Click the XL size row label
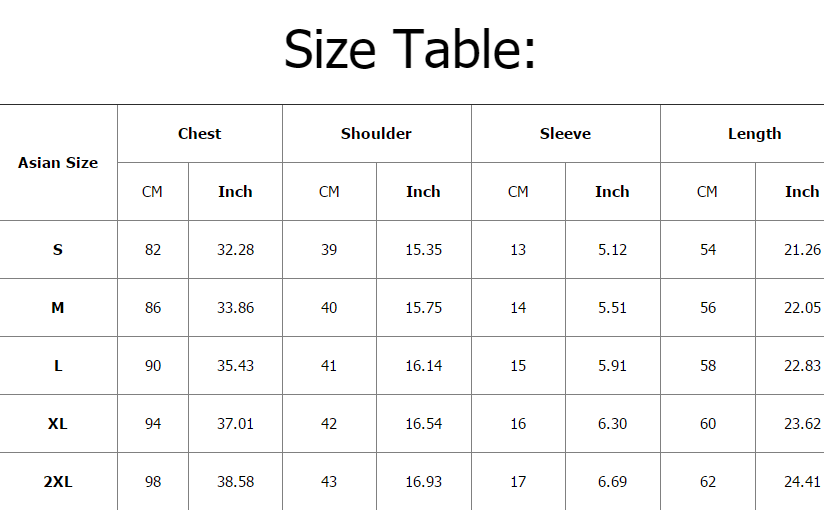 (58, 424)
